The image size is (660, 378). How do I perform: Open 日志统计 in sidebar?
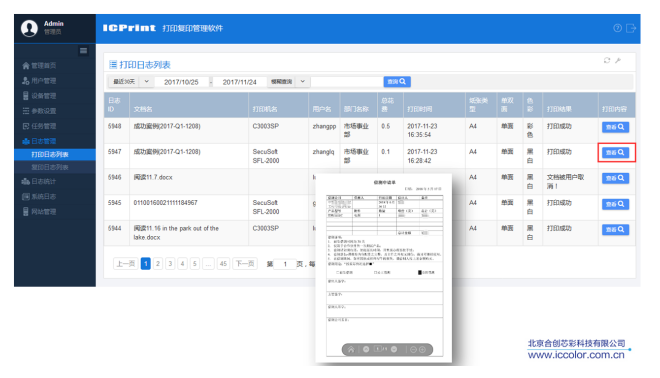click(x=39, y=181)
